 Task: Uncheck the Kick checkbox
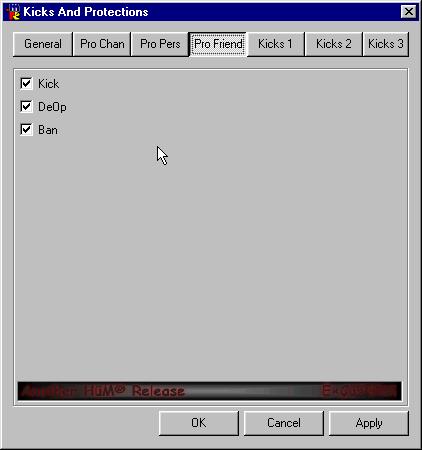[26, 83]
